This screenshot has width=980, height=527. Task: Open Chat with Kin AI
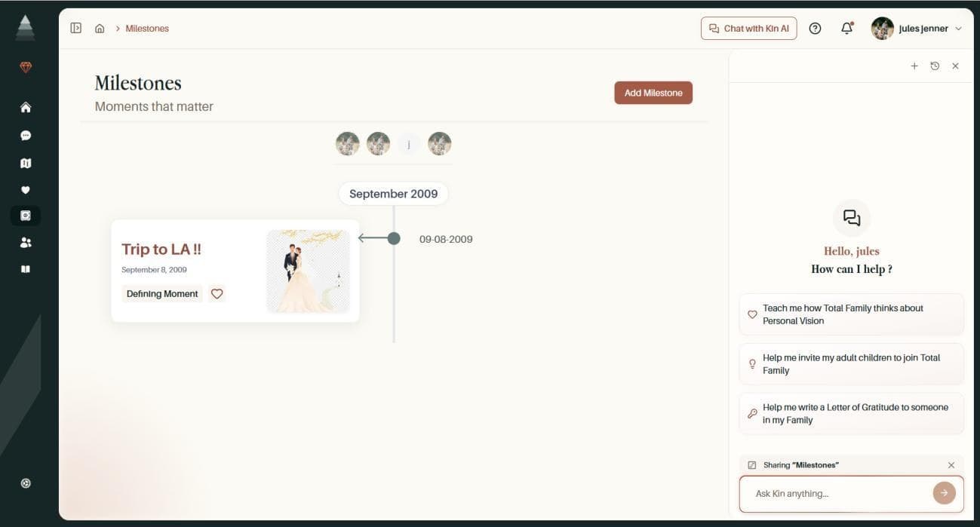click(748, 29)
